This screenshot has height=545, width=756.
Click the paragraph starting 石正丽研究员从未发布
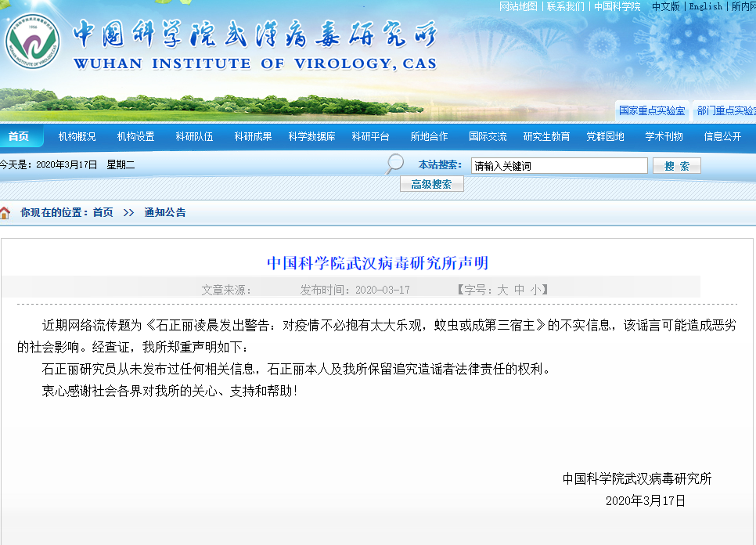[296, 370]
